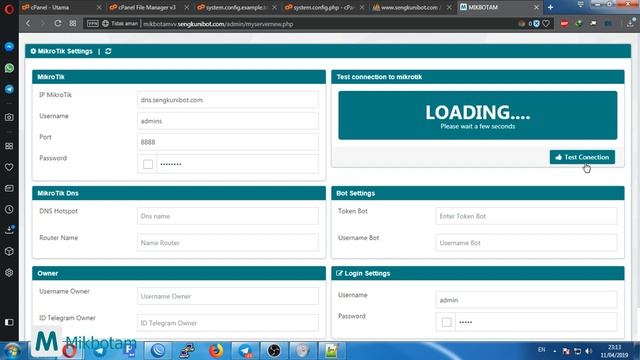
Task: Click the Test Conection button
Action: coord(582,157)
